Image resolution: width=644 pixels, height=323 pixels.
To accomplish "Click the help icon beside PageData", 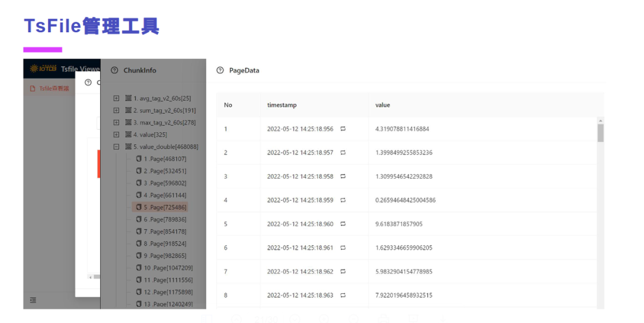I will pos(220,70).
